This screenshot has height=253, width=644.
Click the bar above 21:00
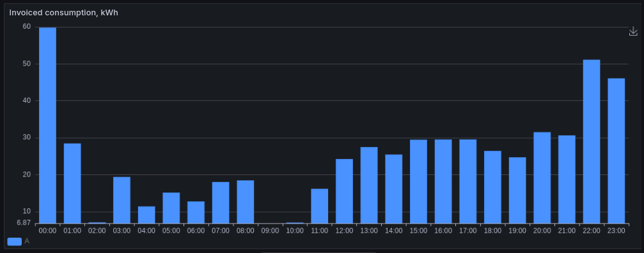(x=567, y=179)
